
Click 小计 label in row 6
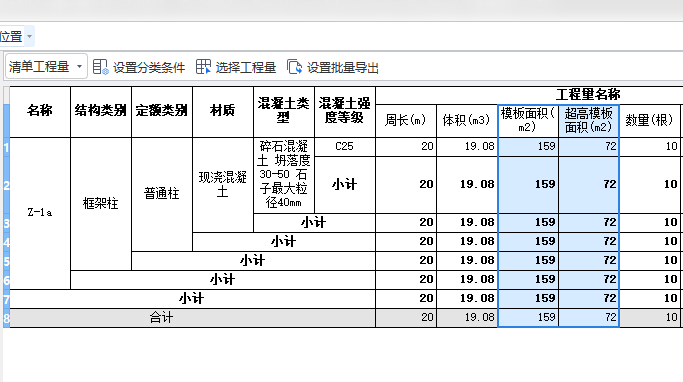coord(223,280)
